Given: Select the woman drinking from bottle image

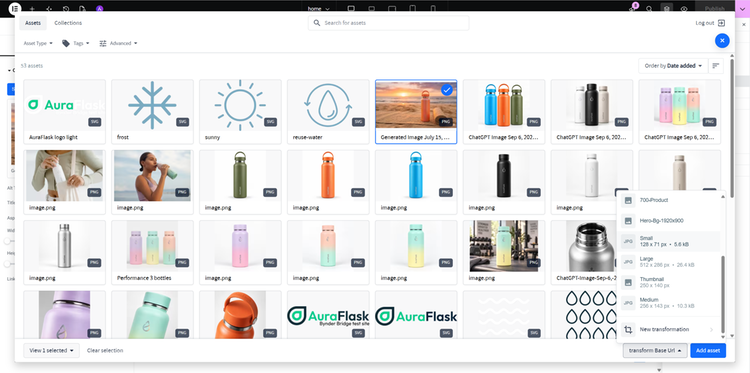Looking at the screenshot, I should tap(153, 182).
